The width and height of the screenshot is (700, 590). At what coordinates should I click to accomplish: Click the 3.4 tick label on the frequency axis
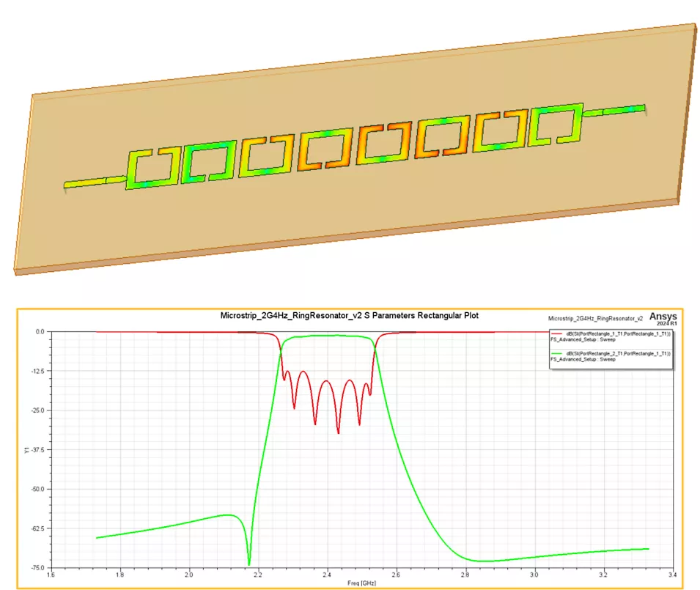673,575
